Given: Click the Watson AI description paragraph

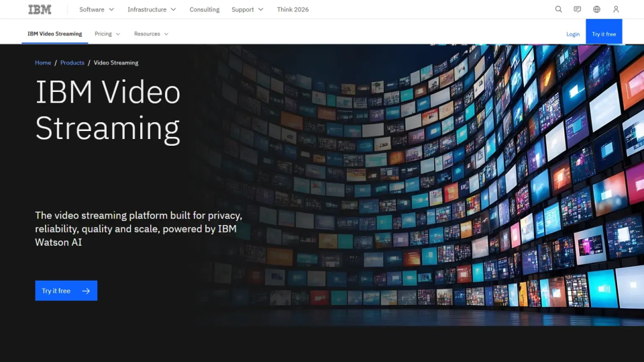Looking at the screenshot, I should [x=138, y=229].
